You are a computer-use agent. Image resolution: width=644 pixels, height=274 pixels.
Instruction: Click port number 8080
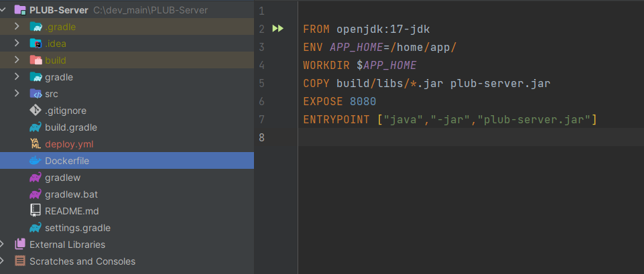[x=363, y=101]
